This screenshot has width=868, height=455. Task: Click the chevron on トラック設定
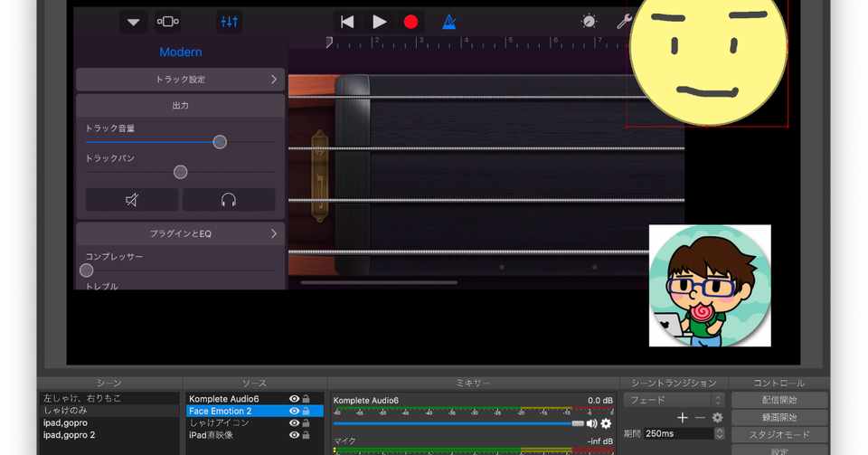coord(273,80)
